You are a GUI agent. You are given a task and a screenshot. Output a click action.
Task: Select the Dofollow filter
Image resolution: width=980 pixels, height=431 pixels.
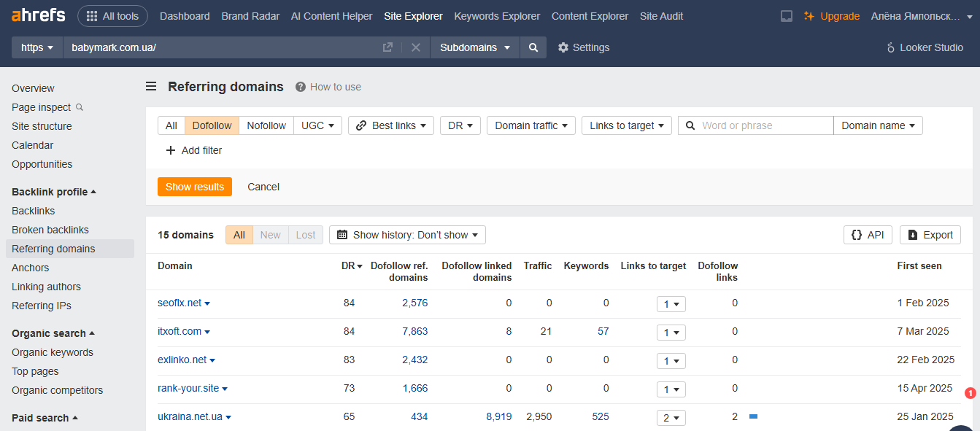click(212, 125)
